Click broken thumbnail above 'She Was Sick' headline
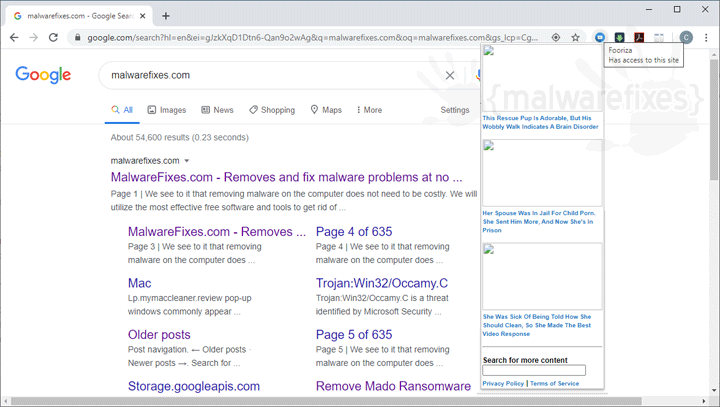 pyautogui.click(x=542, y=277)
